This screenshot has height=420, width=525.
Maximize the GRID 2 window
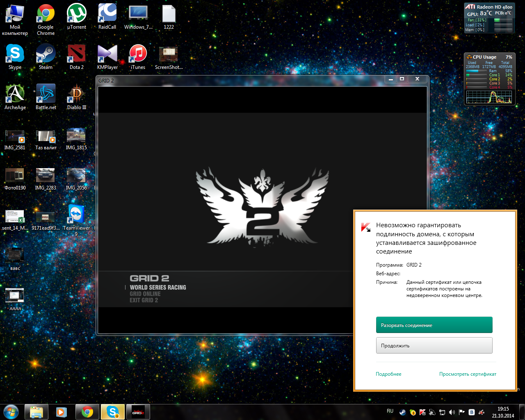point(402,79)
